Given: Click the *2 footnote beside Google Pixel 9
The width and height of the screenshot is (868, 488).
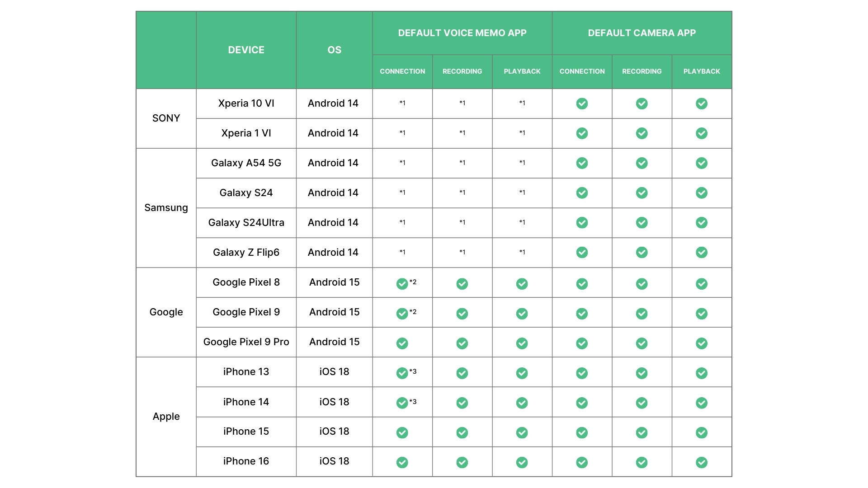Looking at the screenshot, I should tap(413, 312).
